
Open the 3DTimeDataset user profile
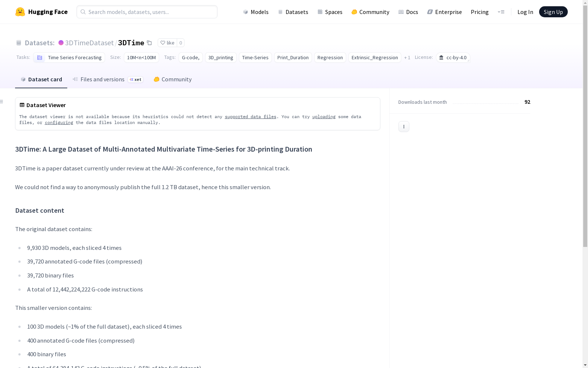[x=89, y=43]
